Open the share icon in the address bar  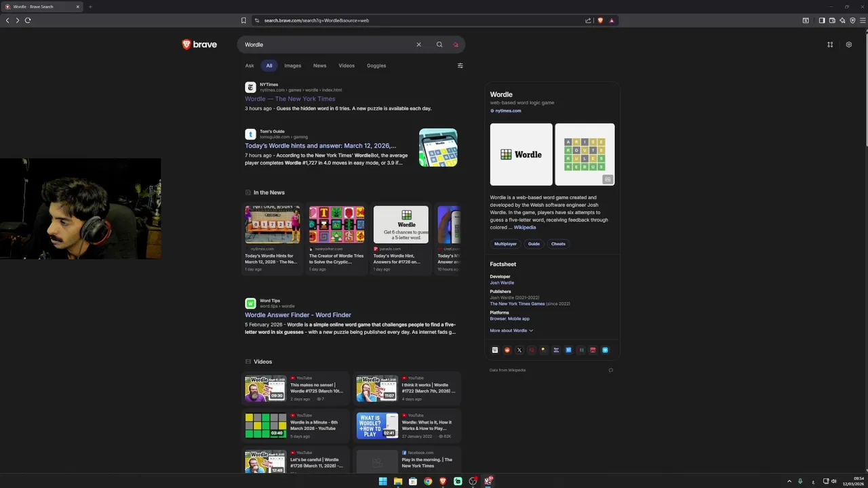click(588, 20)
